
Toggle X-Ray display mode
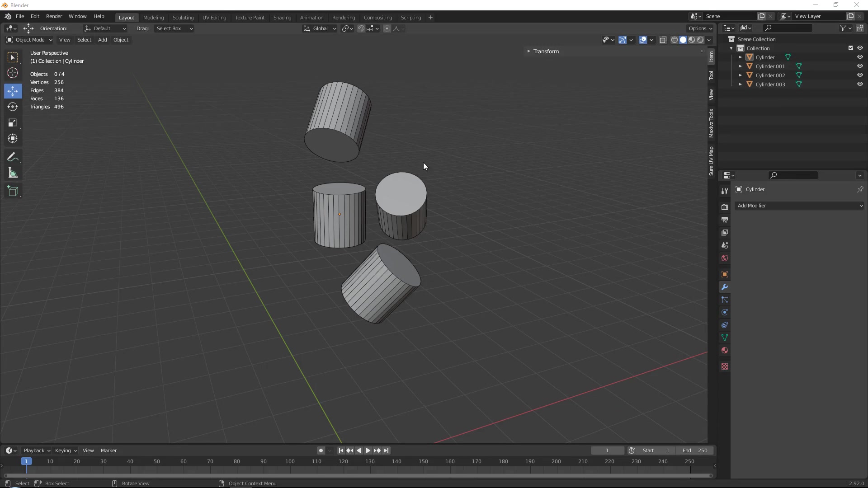pos(663,40)
